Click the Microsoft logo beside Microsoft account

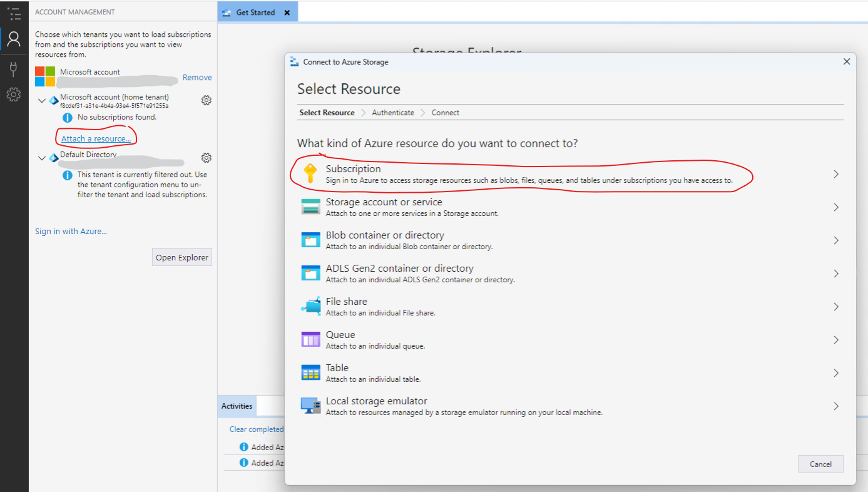click(45, 76)
